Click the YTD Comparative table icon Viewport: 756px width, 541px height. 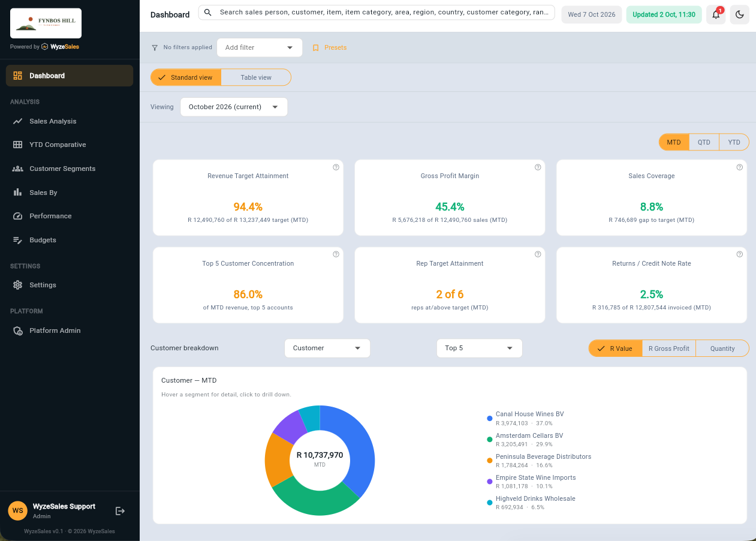[17, 145]
